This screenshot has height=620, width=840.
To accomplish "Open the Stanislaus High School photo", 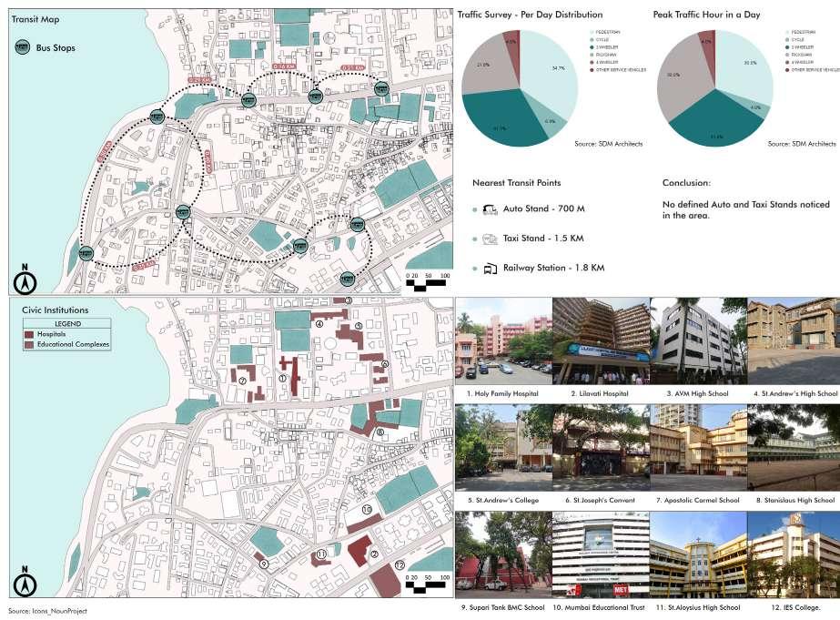I will click(794, 448).
